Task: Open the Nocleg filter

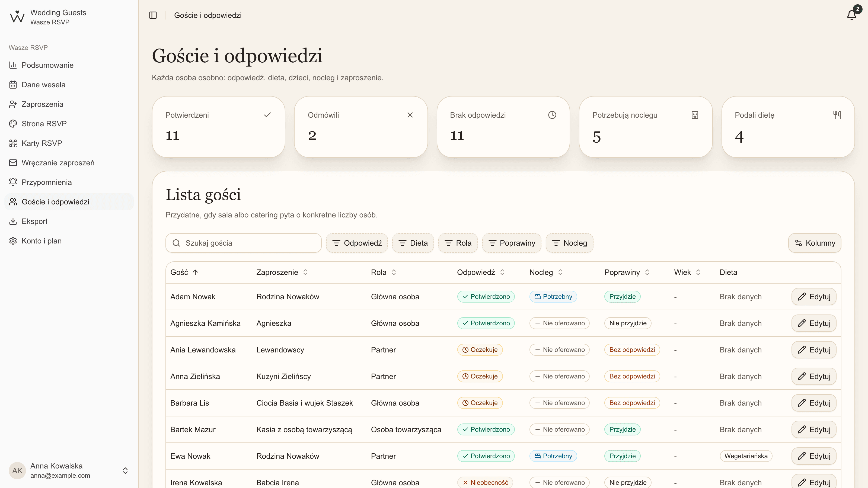Action: click(569, 243)
